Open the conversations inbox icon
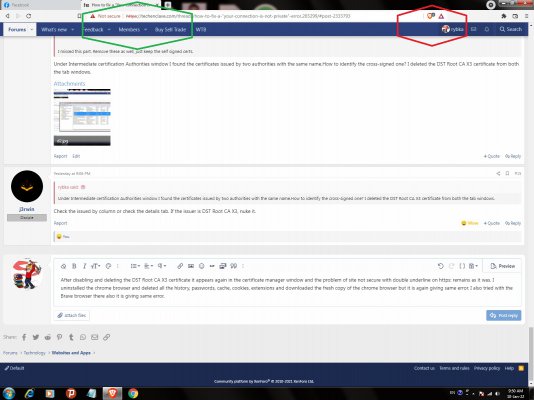Viewport: 534px width, 400px height. pos(473,29)
